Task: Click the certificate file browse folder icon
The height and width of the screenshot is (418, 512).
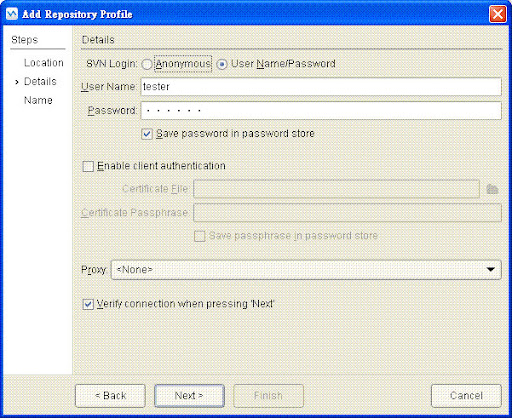Action: coord(492,189)
